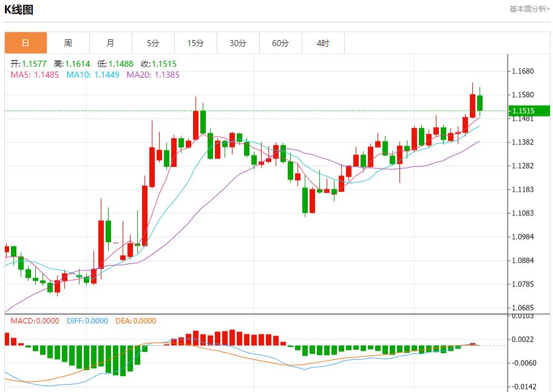
Task: Click the DEA 0.0000 label
Action: [135, 321]
